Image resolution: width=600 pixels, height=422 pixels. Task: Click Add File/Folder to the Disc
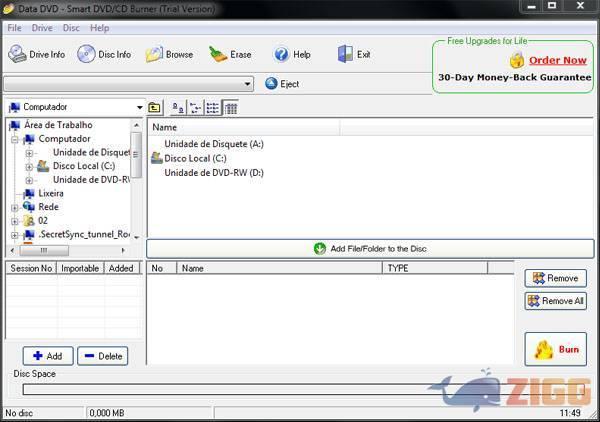point(370,248)
